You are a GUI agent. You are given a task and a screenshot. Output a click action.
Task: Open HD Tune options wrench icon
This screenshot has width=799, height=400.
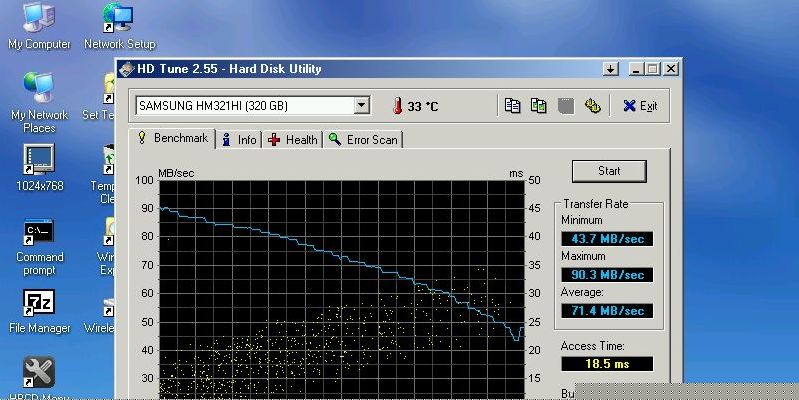click(593, 105)
